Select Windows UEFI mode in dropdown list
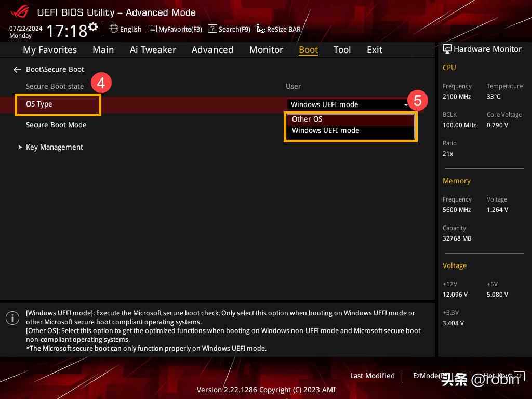Screen dimensions: 532x399 point(325,130)
